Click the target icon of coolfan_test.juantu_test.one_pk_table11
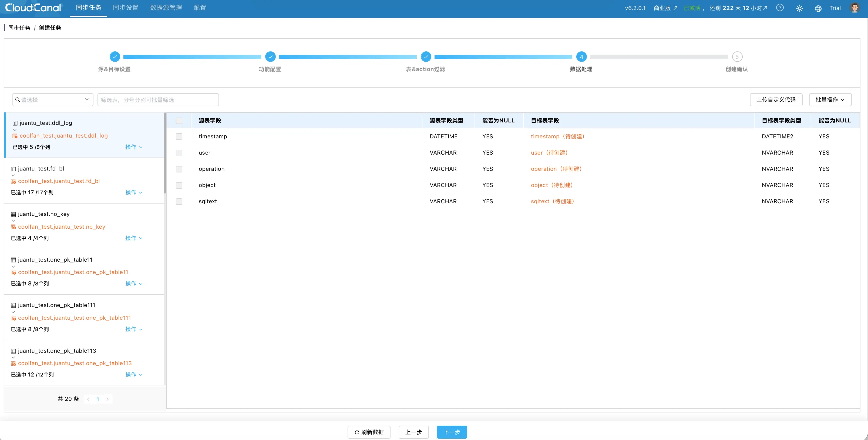868x440 pixels. point(14,272)
